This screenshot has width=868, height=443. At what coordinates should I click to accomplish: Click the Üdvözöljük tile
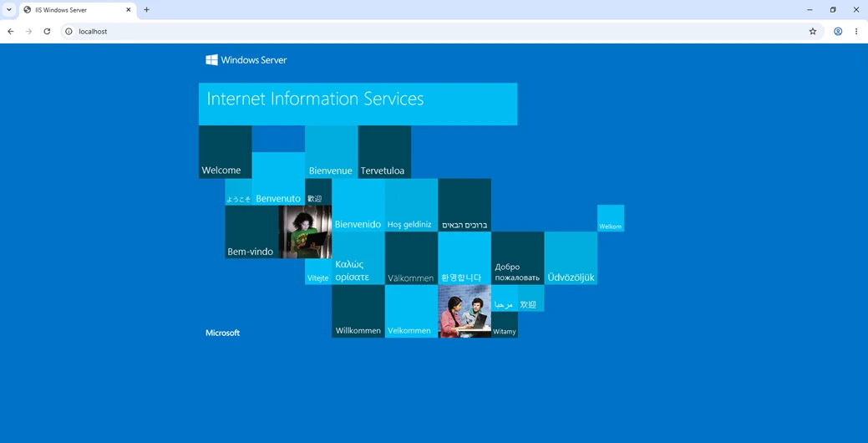pyautogui.click(x=571, y=258)
